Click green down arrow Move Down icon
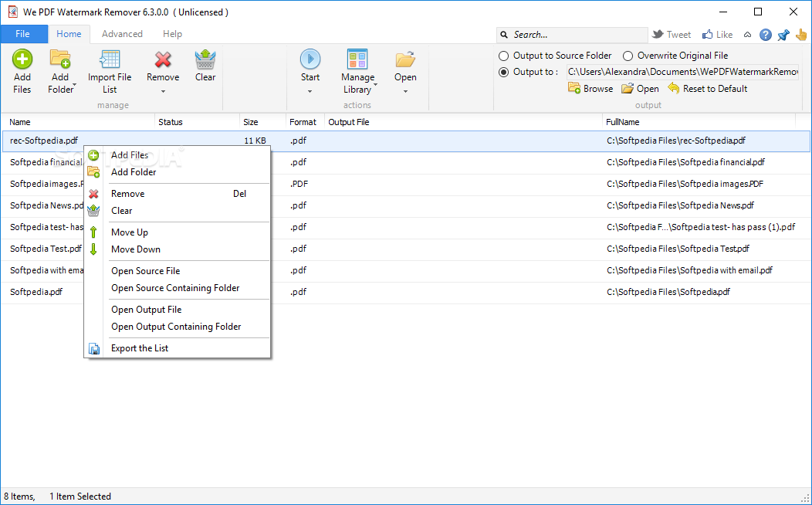The width and height of the screenshot is (812, 505). [93, 249]
